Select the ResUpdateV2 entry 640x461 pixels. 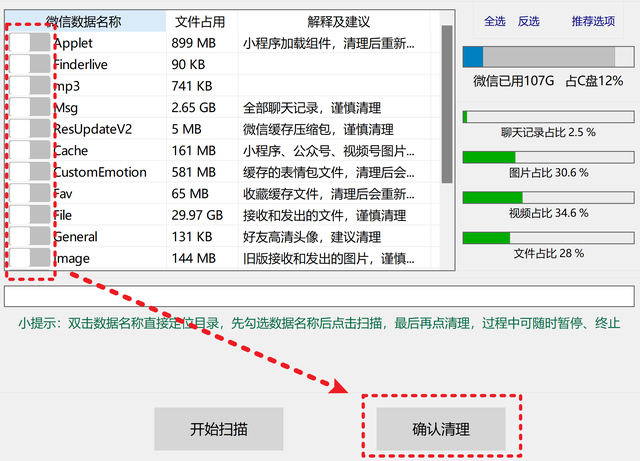pyautogui.click(x=93, y=129)
